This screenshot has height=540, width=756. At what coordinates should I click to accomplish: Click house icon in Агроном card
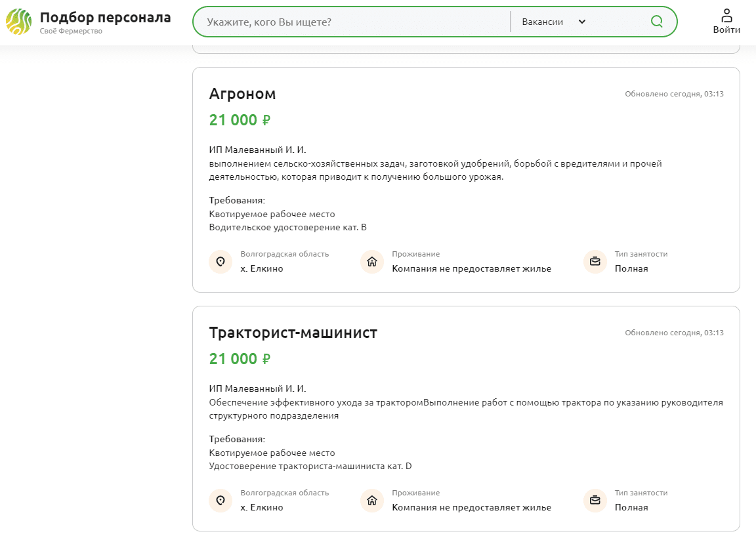(x=372, y=262)
